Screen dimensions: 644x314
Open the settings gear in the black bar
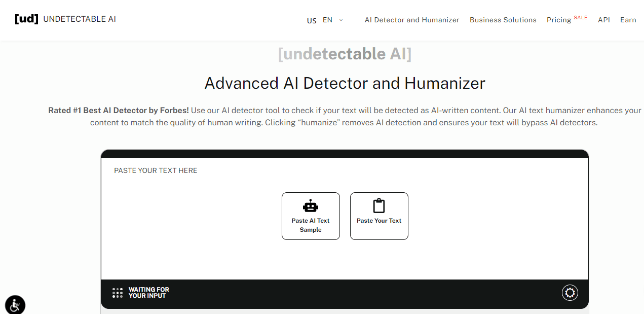570,293
